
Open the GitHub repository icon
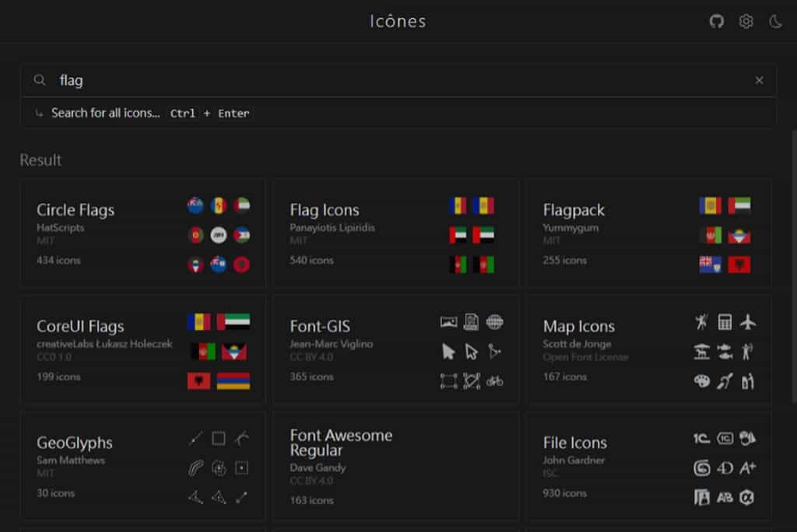(717, 21)
